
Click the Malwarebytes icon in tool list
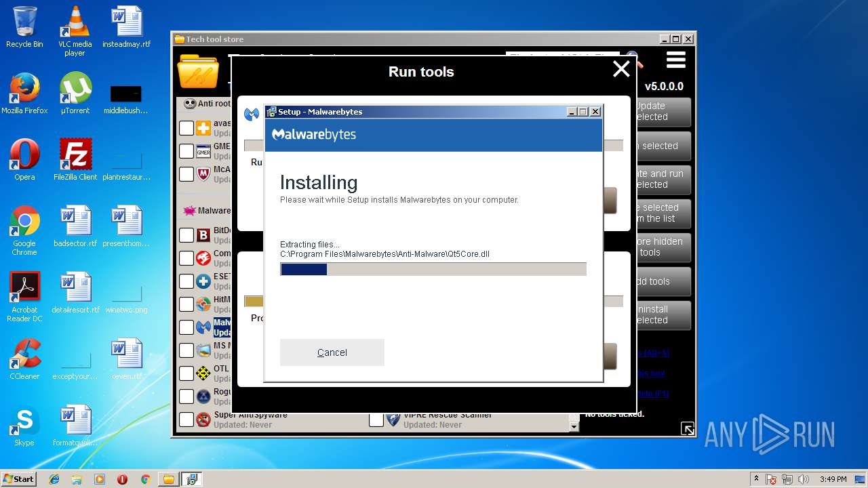point(203,327)
